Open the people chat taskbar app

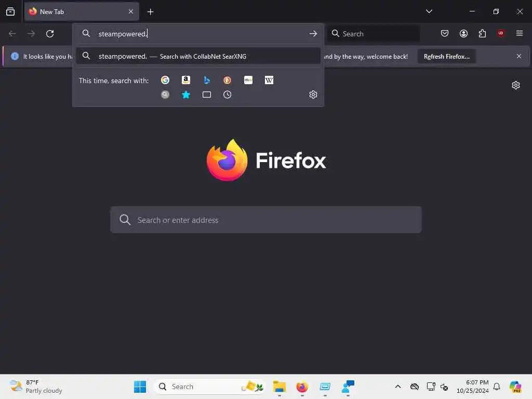(348, 387)
